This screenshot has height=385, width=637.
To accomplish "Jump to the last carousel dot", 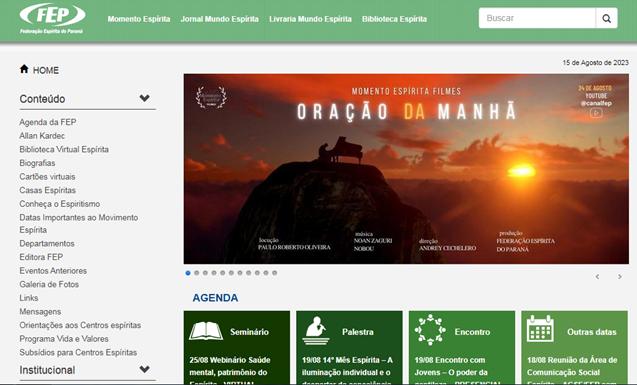I will click(x=275, y=273).
